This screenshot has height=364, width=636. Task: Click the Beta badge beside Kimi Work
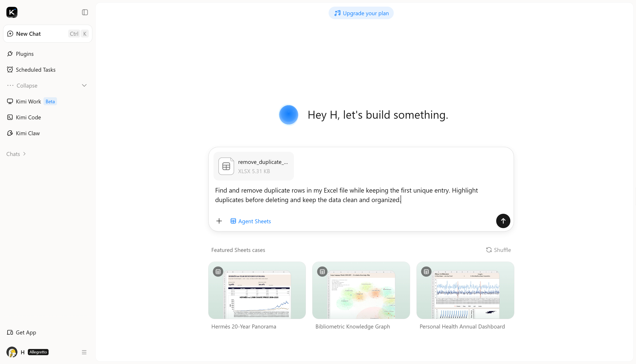50,101
